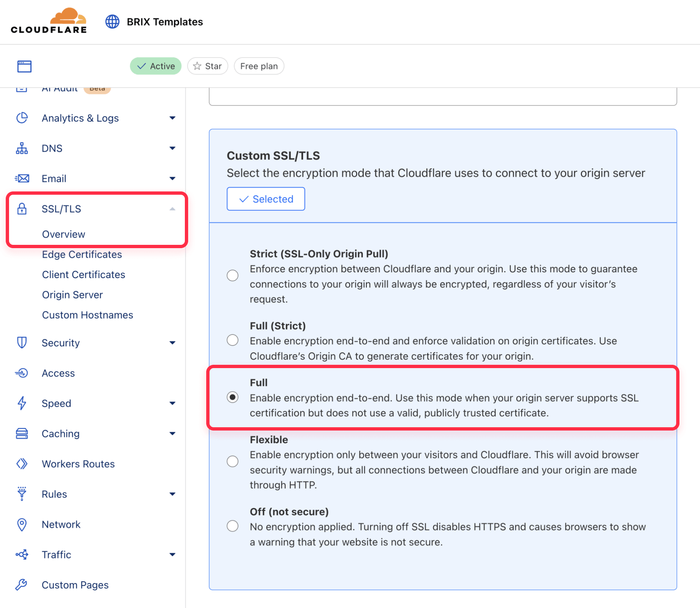Click the Email envelope icon
Image resolution: width=700 pixels, height=608 pixels.
pyautogui.click(x=22, y=178)
